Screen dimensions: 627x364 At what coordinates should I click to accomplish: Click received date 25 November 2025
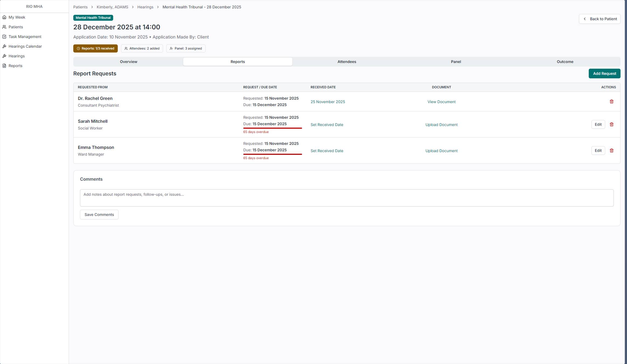(328, 102)
